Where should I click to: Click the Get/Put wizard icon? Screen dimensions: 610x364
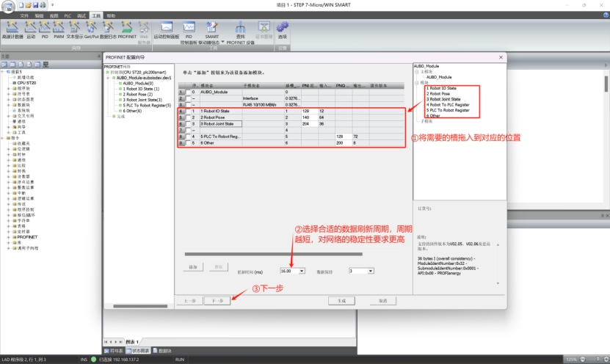[92, 27]
